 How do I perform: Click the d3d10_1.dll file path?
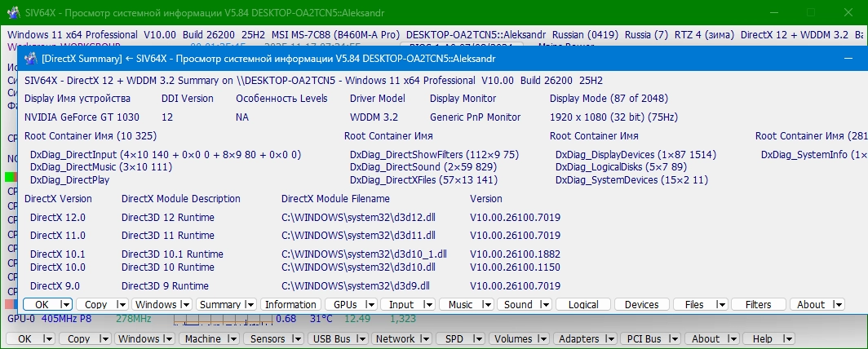(364, 254)
